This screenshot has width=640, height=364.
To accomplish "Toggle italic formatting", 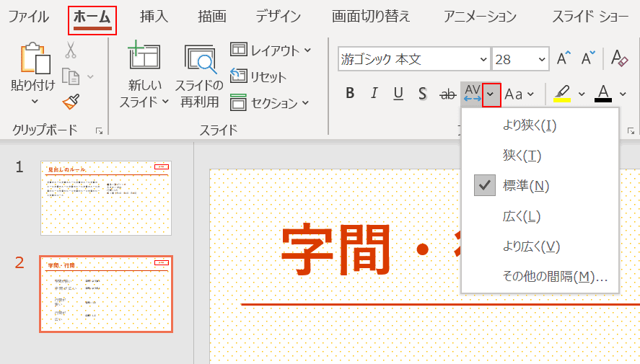I will pos(374,94).
